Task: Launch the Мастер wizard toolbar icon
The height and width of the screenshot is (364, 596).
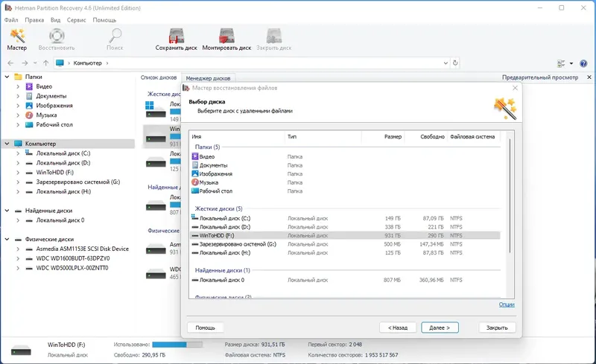Action: tap(17, 36)
